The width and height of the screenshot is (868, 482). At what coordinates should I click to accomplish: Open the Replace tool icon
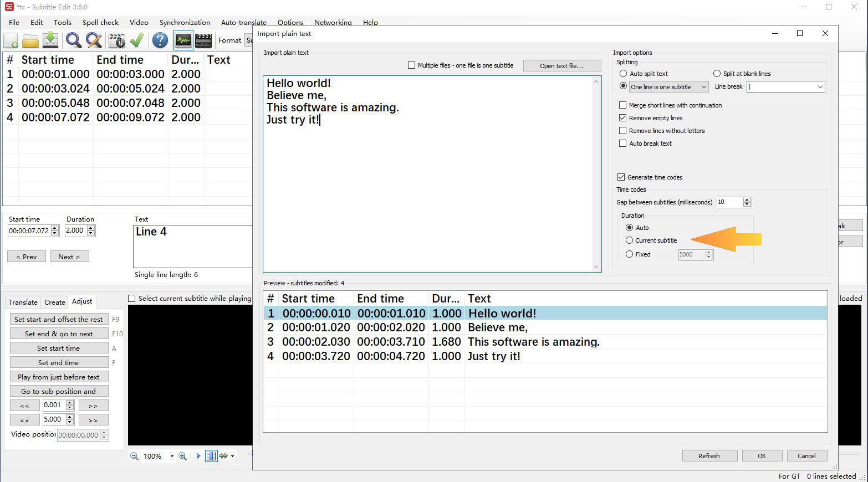94,40
